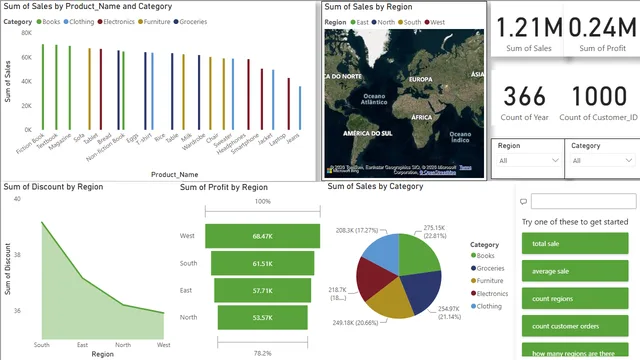Screen dimensions: 640x360
Task: Click the 249.18K (20.66%) pie label
Action: [355, 323]
